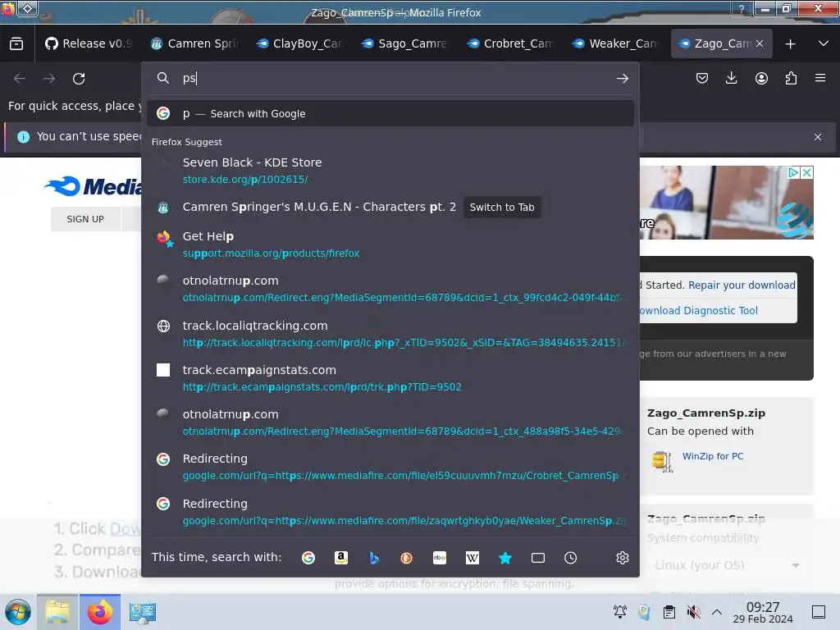Click Switch to Tab for Camren Springer
840x630 pixels.
tap(502, 208)
